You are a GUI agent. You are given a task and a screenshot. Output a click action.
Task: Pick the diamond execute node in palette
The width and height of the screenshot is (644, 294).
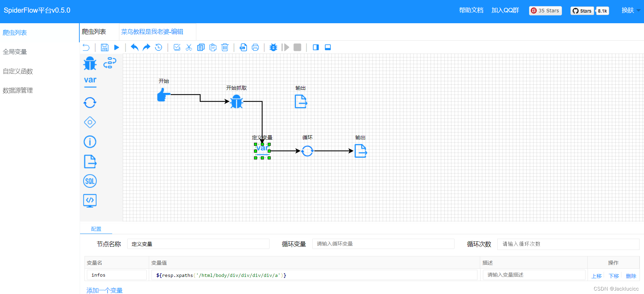[90, 122]
